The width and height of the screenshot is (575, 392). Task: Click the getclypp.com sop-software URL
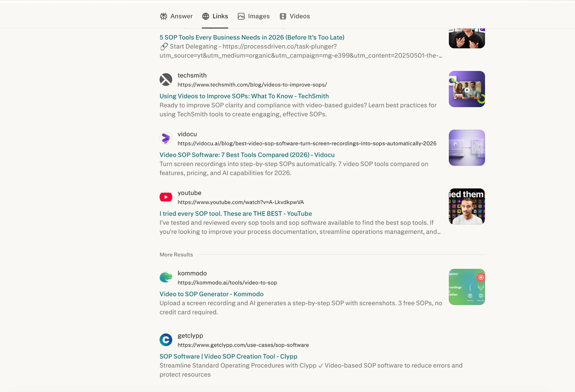243,345
